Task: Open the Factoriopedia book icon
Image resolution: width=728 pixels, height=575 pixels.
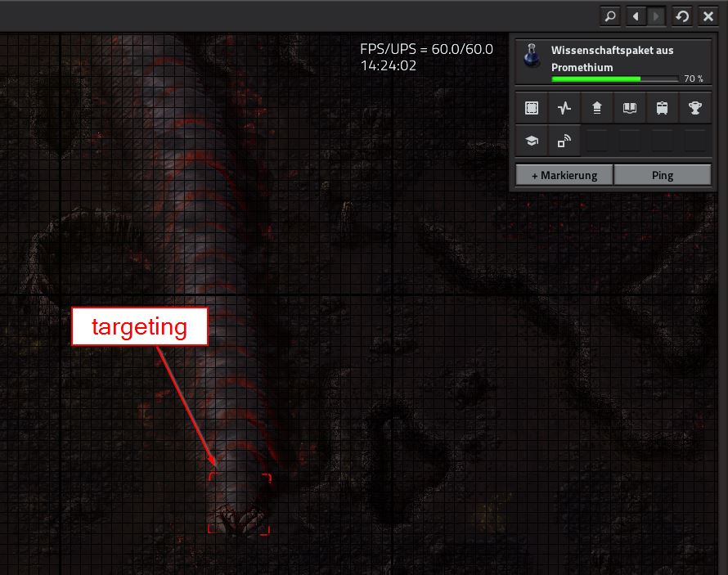Action: pos(630,107)
